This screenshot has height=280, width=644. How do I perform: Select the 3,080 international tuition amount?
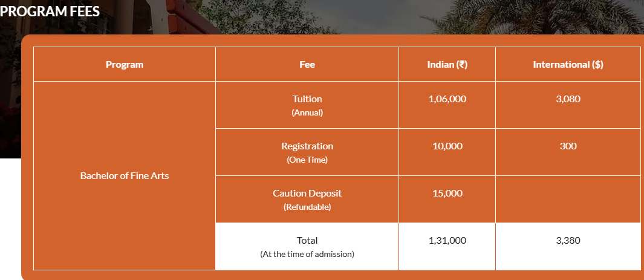568,99
